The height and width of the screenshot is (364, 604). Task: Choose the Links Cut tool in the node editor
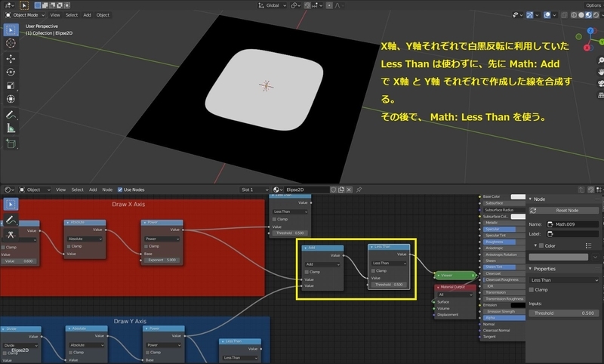coord(11,234)
